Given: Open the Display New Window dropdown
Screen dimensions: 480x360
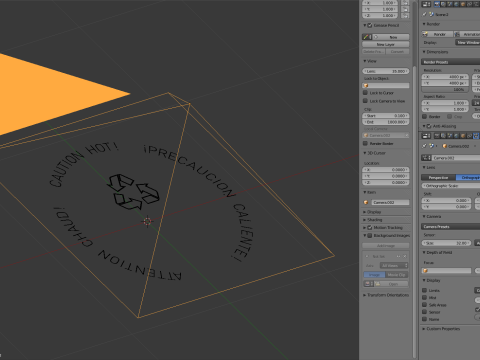Looking at the screenshot, I should [x=468, y=43].
